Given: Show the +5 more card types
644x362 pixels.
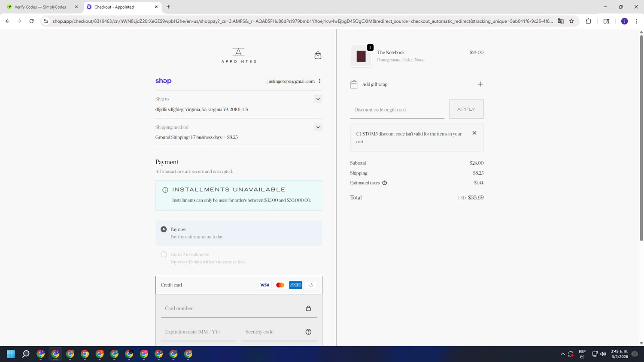Looking at the screenshot, I should 310,285.
